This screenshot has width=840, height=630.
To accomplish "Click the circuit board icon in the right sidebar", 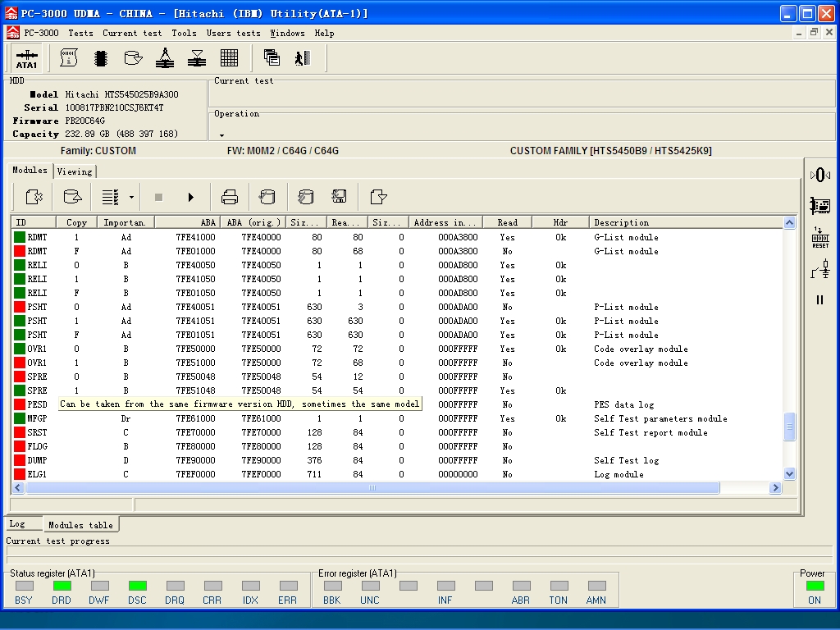I will [x=820, y=205].
